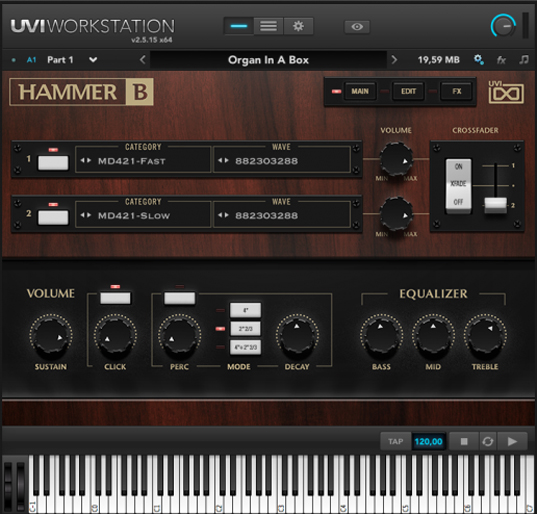The image size is (537, 514).
Task: Toggle layer 2 on/off switch
Action: 53,217
